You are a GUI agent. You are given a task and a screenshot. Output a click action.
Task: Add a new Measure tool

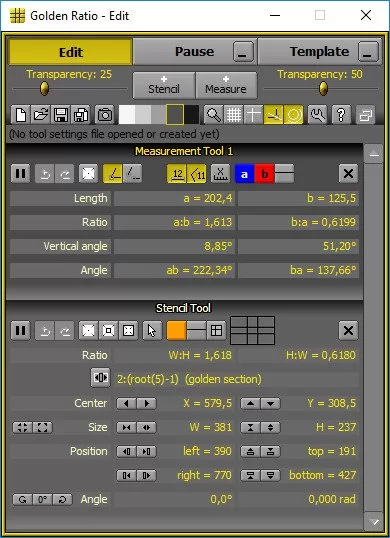tap(226, 85)
